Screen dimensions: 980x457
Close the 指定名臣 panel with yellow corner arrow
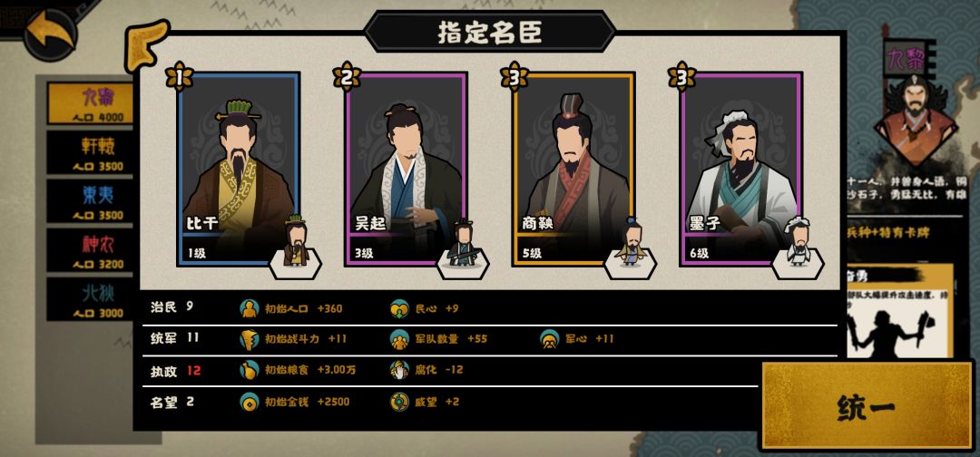(x=146, y=45)
